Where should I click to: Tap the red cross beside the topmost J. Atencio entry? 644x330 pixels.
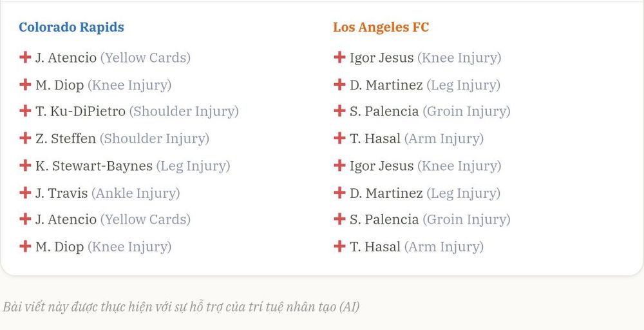tap(25, 57)
